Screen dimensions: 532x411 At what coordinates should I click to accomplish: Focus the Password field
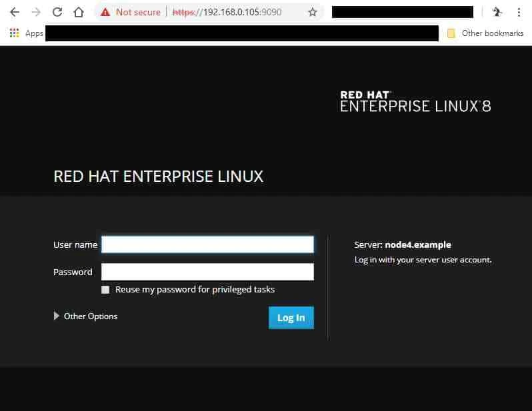tap(207, 272)
